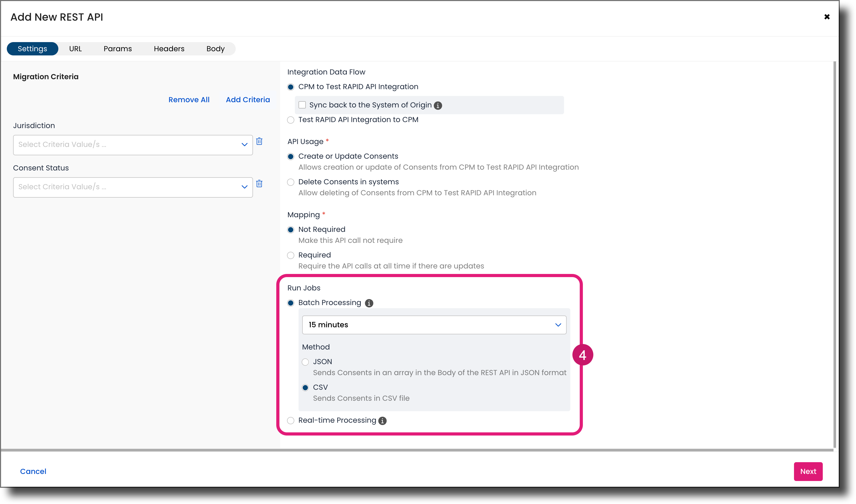Open info tooltip for Sync back to System of Origin
This screenshot has height=504, width=856.
point(438,106)
